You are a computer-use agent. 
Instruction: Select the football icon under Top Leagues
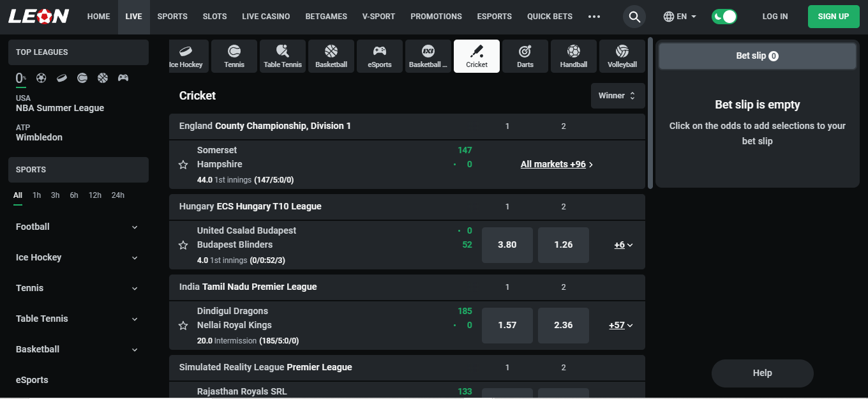[x=41, y=78]
